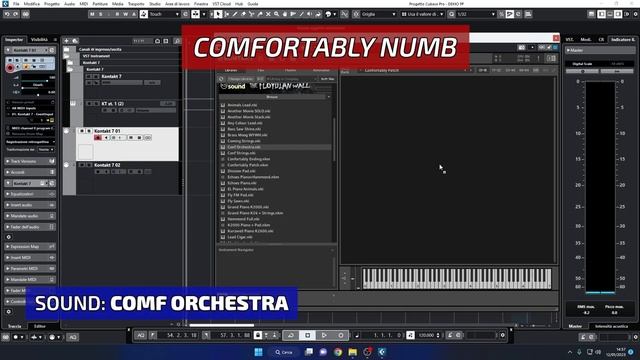Screen dimensions: 640x360
Task: Toggle record enable on Kontakt 7 01 track
Action: [98, 138]
